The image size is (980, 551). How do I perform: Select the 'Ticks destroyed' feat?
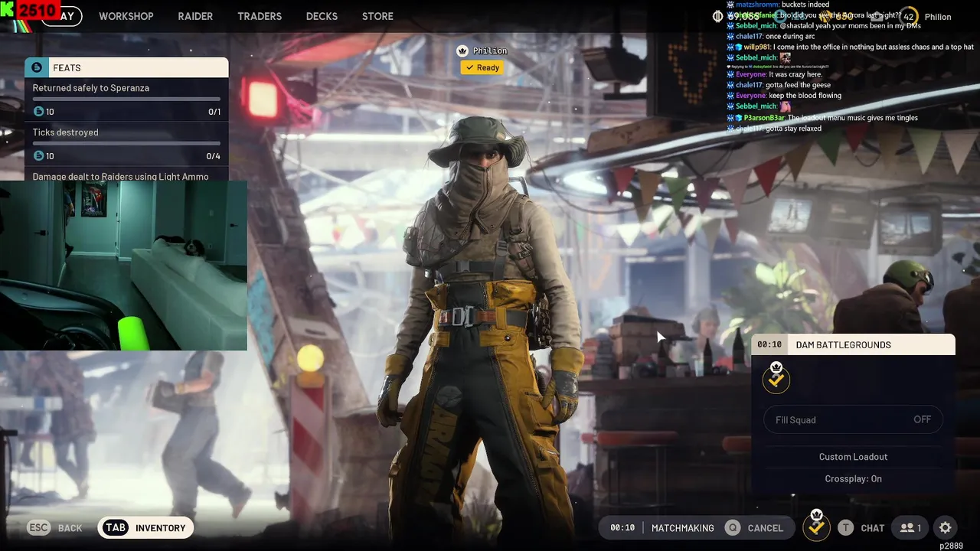pos(126,144)
